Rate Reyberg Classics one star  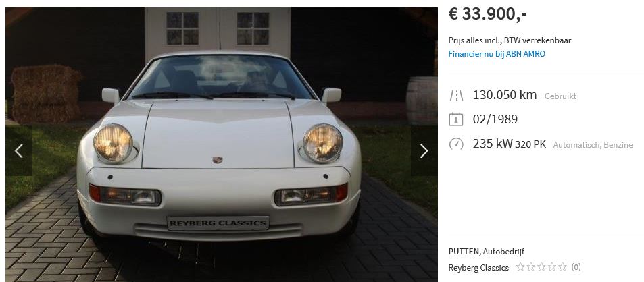[x=520, y=267]
